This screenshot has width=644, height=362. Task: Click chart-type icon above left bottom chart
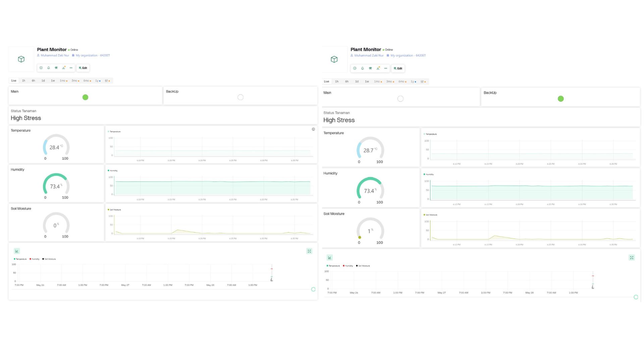pyautogui.click(x=17, y=251)
